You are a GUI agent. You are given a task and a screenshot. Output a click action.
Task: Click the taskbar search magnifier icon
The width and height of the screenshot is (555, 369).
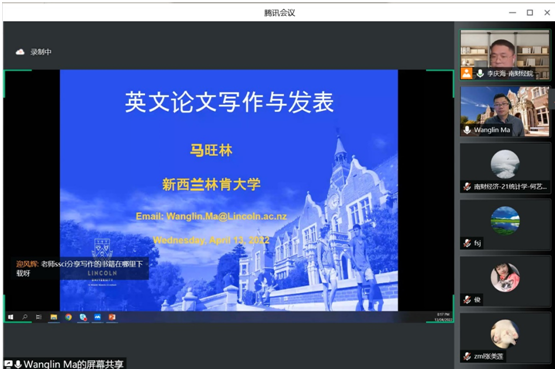coord(25,317)
